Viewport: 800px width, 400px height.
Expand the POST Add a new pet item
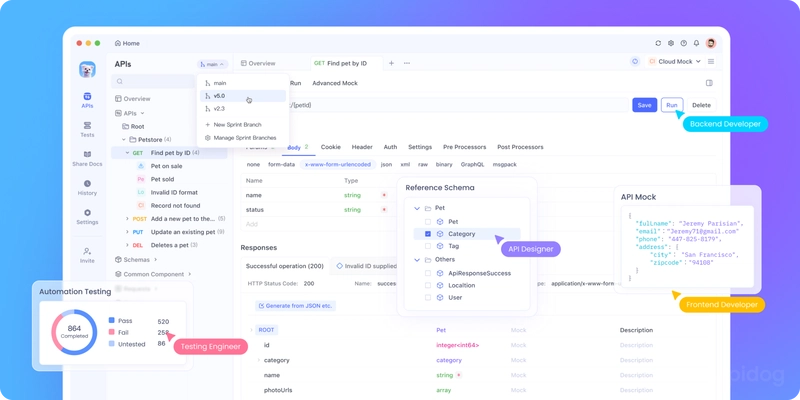click(128, 218)
